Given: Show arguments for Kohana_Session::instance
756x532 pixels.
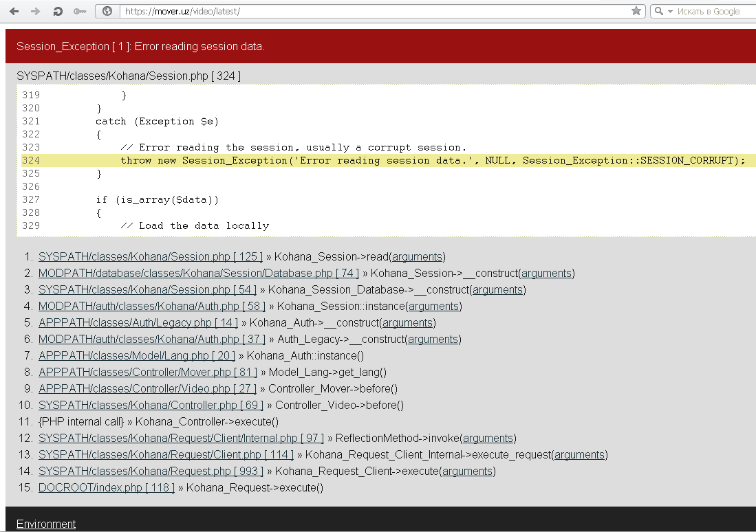Looking at the screenshot, I should pyautogui.click(x=433, y=306).
